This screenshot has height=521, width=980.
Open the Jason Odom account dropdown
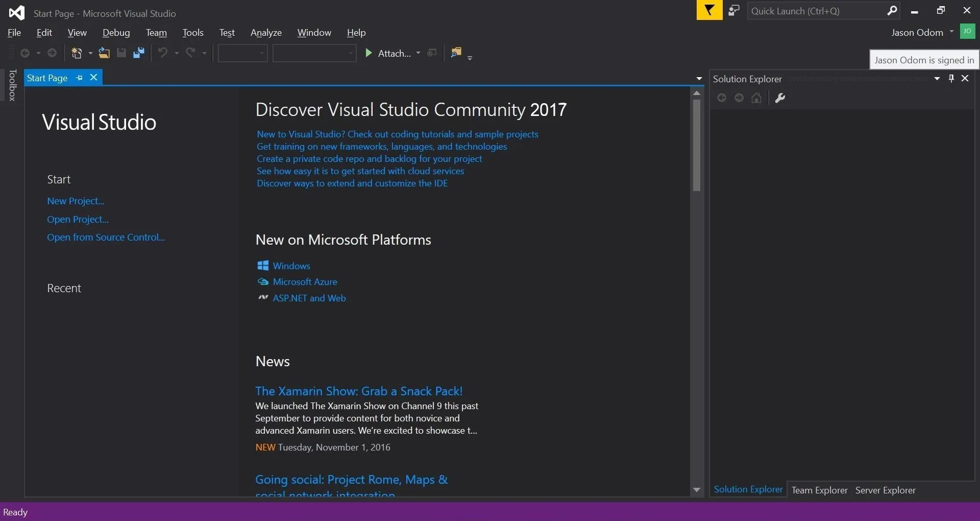click(951, 32)
